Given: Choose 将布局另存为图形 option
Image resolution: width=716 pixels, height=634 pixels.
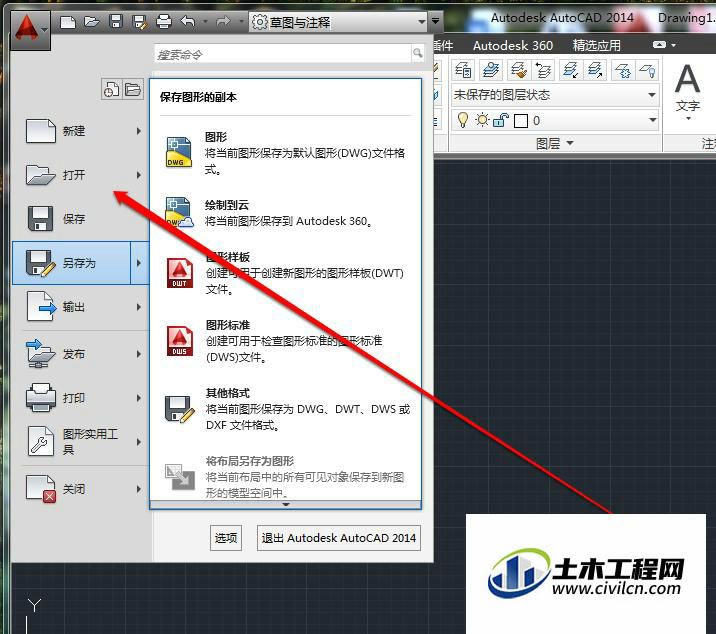Looking at the screenshot, I should pos(285,476).
